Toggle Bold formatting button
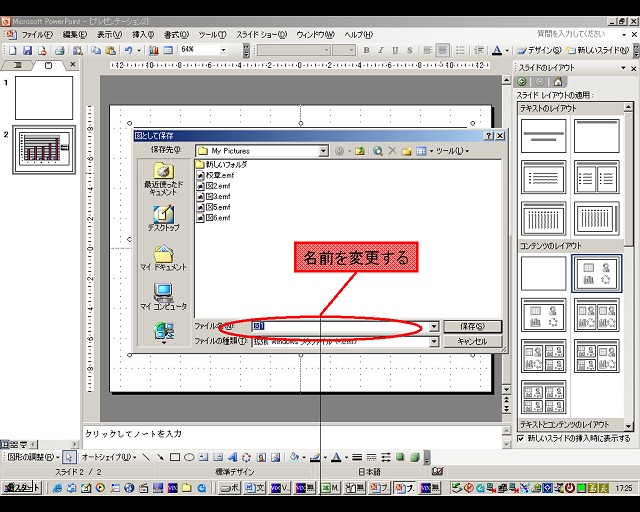640x512 pixels. point(366,50)
